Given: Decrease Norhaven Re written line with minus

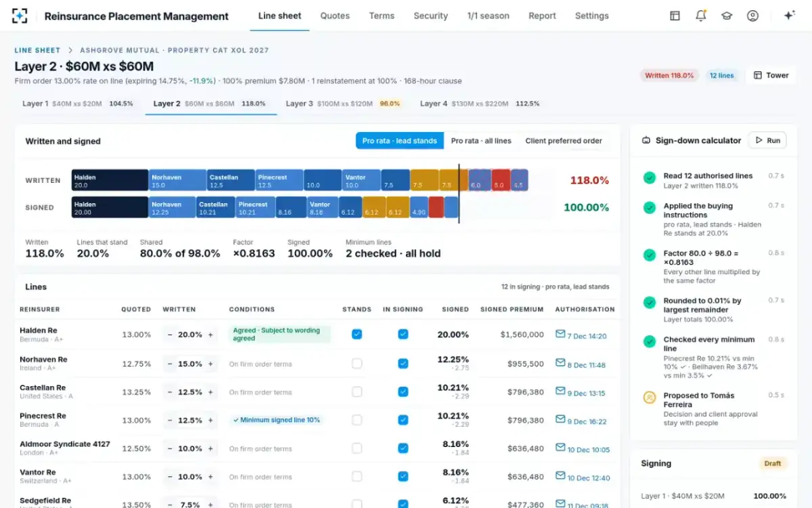Looking at the screenshot, I should click(169, 364).
